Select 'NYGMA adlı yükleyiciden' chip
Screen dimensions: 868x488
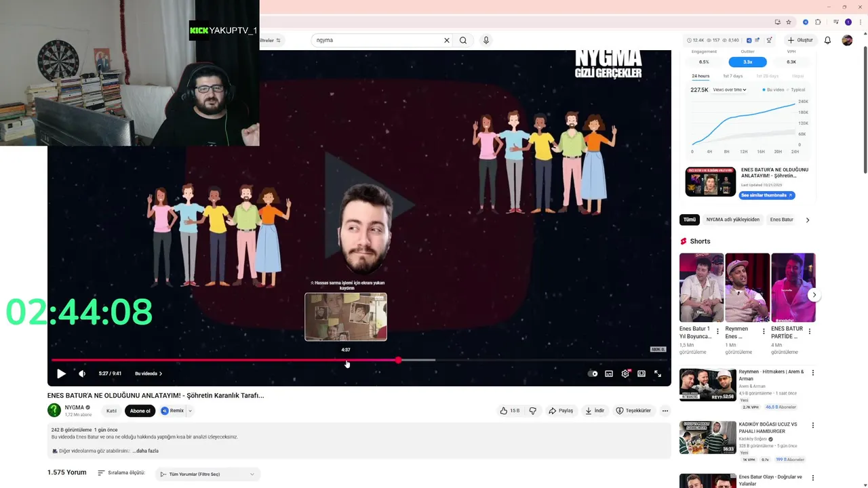click(x=732, y=220)
